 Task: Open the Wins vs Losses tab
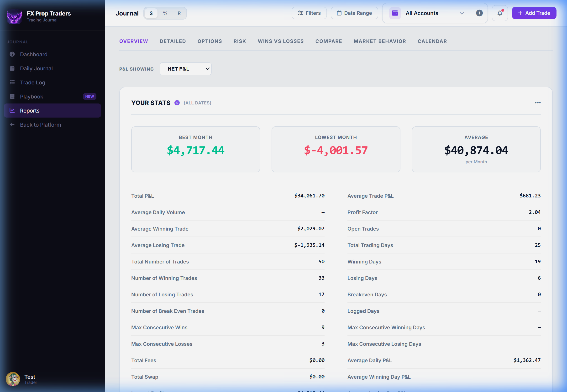coord(281,41)
